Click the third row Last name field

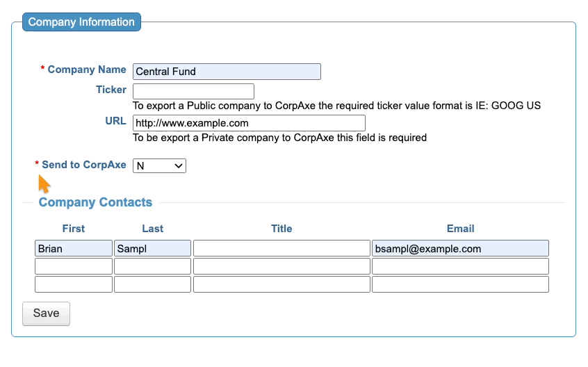152,284
